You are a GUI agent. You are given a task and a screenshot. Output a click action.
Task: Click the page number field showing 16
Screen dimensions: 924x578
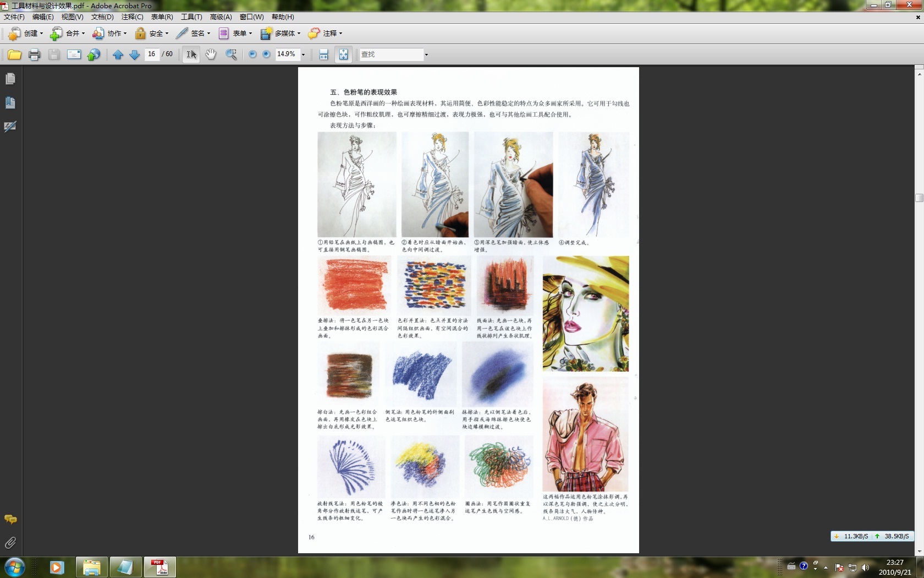[152, 54]
